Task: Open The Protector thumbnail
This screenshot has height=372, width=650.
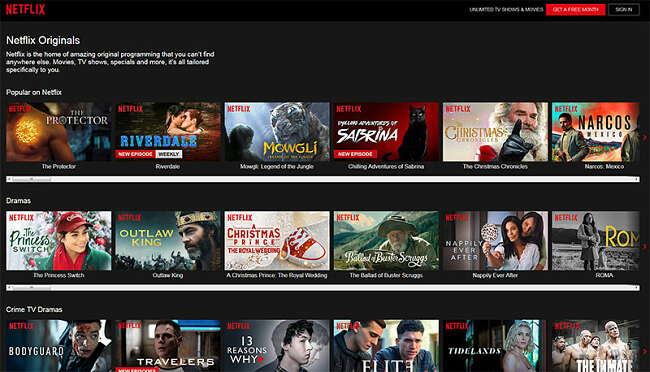Action: click(59, 132)
